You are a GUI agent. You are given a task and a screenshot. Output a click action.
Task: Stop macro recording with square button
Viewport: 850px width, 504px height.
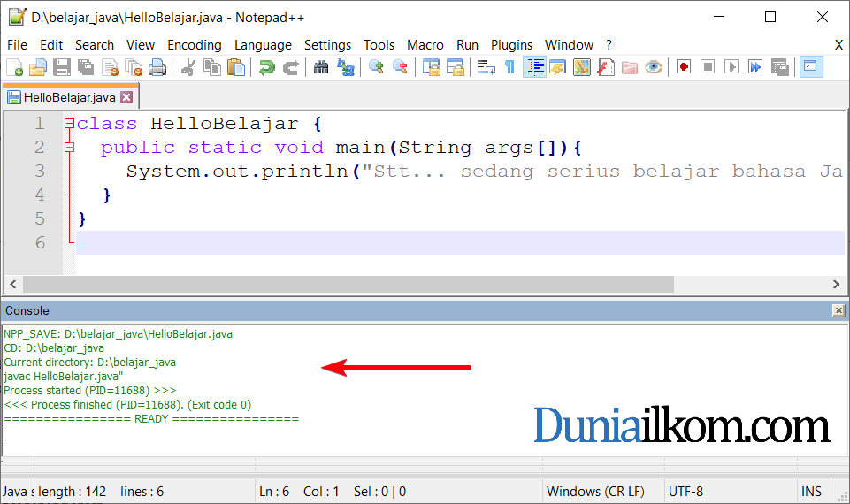pos(708,67)
